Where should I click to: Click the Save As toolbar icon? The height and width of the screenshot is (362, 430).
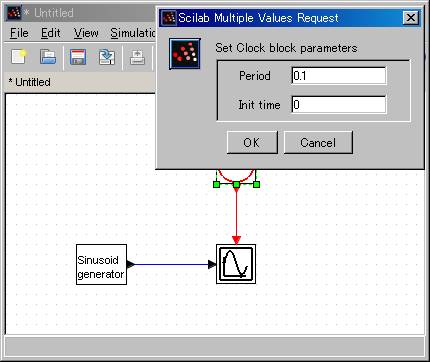pyautogui.click(x=107, y=57)
